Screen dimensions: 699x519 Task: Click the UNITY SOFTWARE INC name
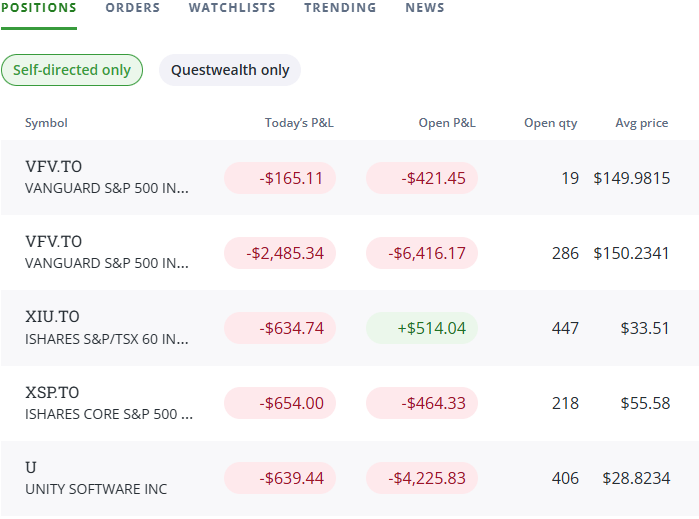point(96,489)
